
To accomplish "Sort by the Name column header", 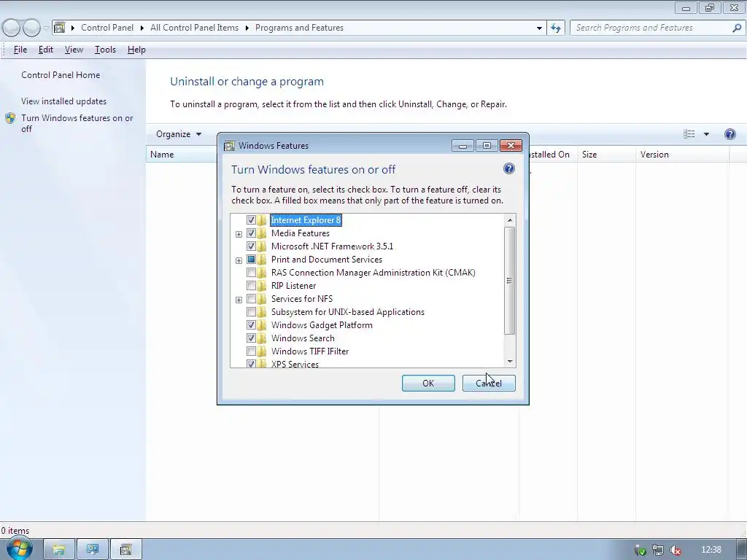I will point(181,155).
